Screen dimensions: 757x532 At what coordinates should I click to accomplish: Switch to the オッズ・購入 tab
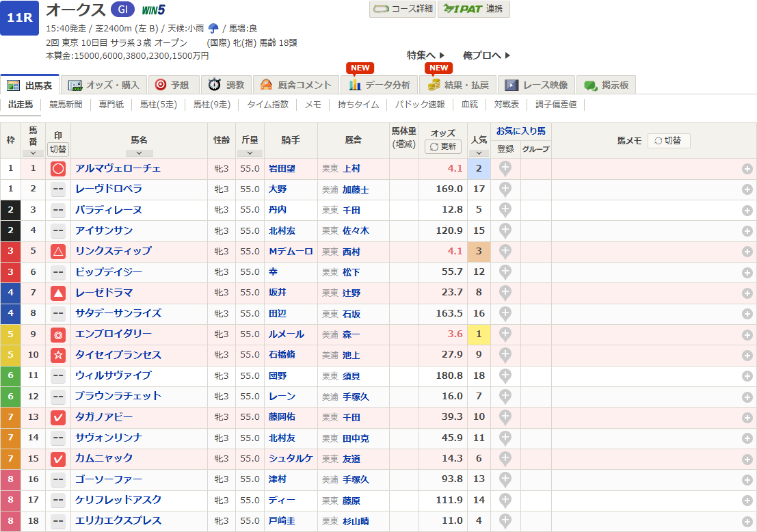coord(105,85)
